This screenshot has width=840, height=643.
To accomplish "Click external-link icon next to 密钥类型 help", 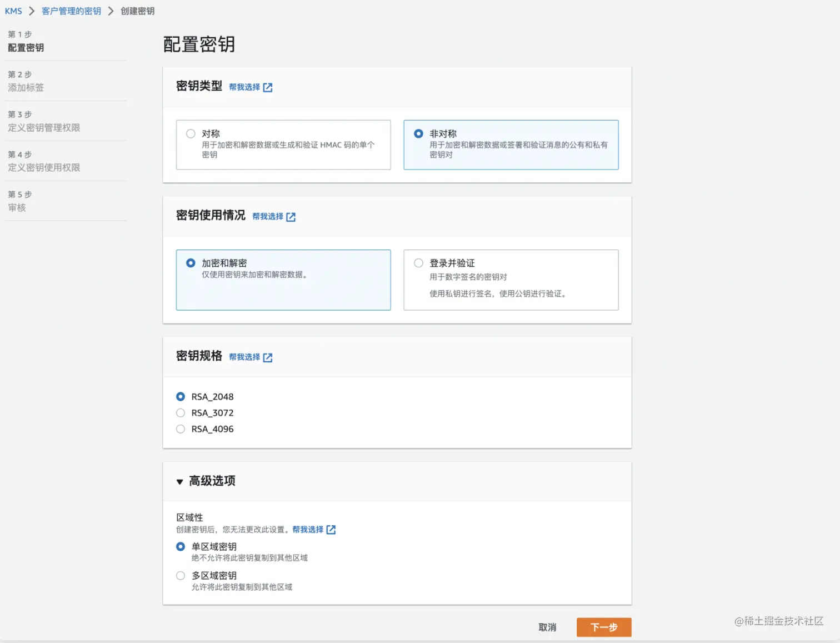I will [x=268, y=87].
